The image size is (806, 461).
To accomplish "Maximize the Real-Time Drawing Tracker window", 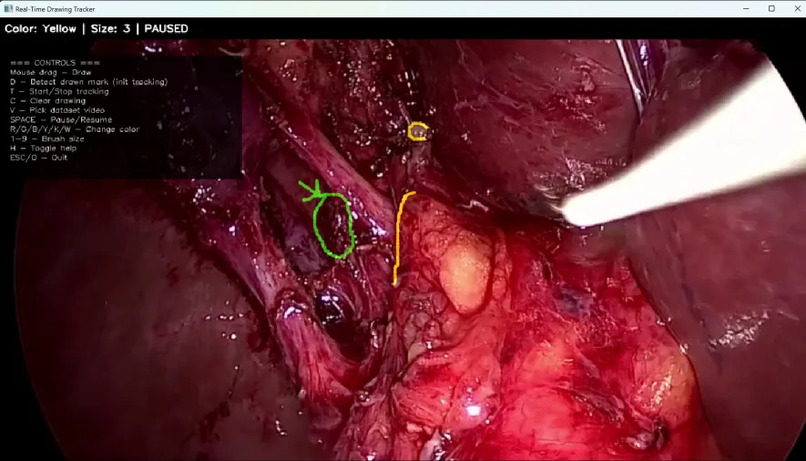I will (x=772, y=9).
